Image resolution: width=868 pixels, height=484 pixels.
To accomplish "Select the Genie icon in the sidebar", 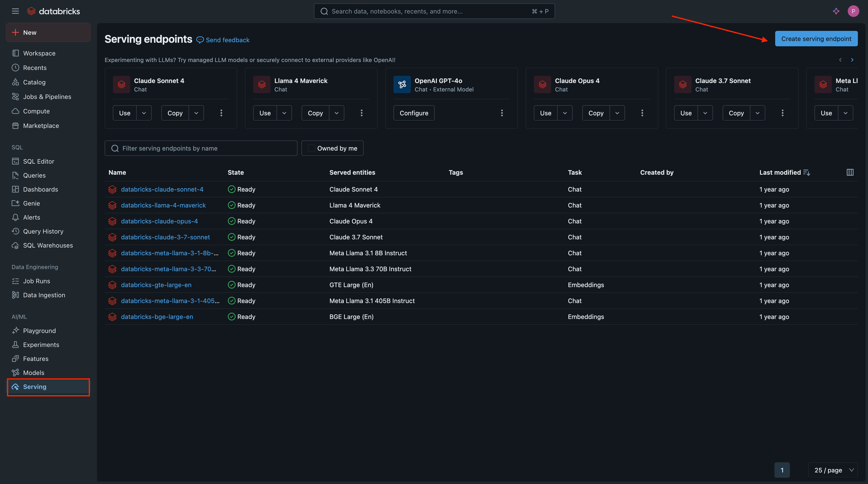I will point(15,203).
